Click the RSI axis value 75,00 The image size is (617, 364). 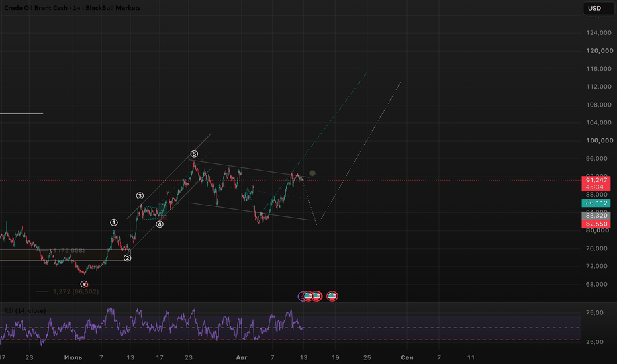click(594, 313)
